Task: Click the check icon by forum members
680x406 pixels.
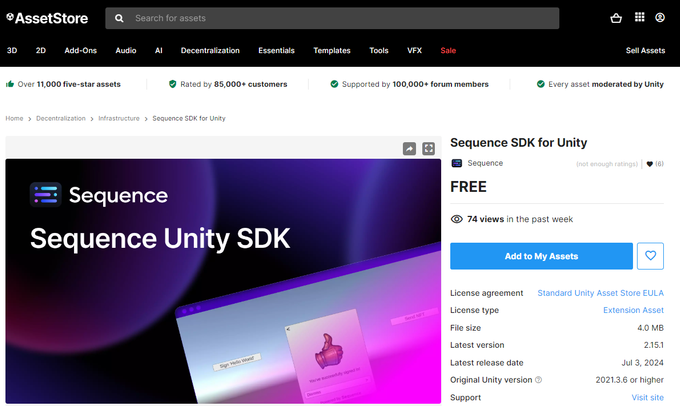Action: click(x=334, y=84)
